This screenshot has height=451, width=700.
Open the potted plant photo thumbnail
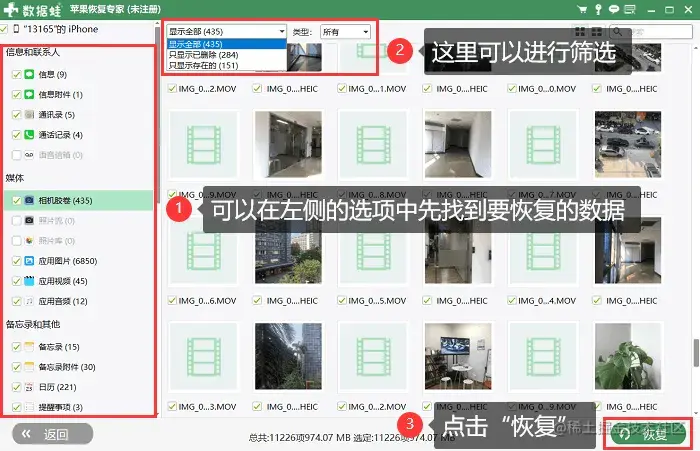(628, 356)
